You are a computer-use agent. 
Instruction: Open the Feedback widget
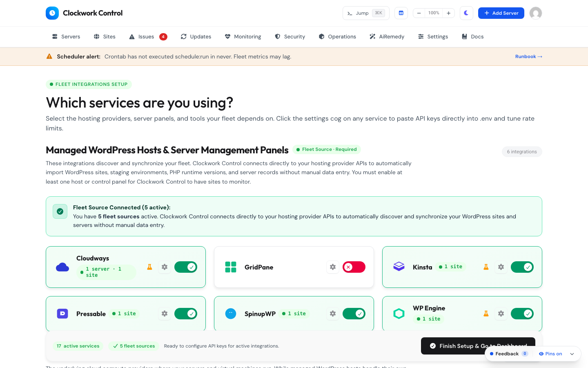click(x=509, y=354)
